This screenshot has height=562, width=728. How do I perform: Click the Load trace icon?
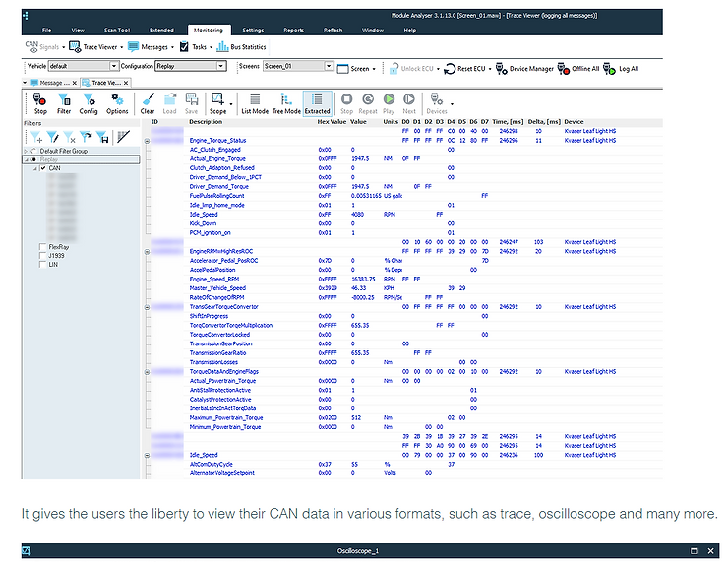(x=169, y=103)
